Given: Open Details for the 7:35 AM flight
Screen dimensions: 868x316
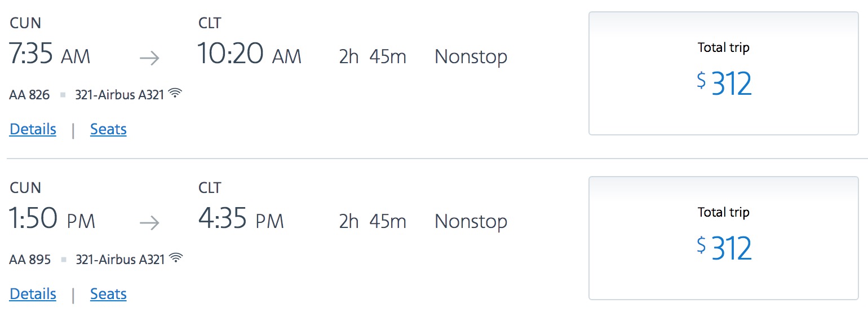Looking at the screenshot, I should (33, 129).
